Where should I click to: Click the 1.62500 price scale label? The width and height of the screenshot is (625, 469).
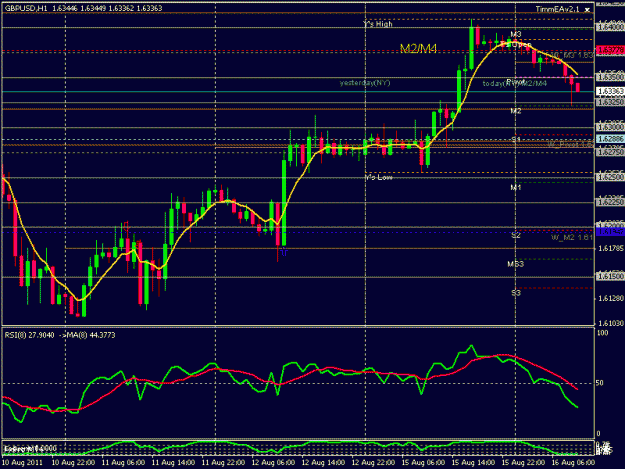point(610,177)
